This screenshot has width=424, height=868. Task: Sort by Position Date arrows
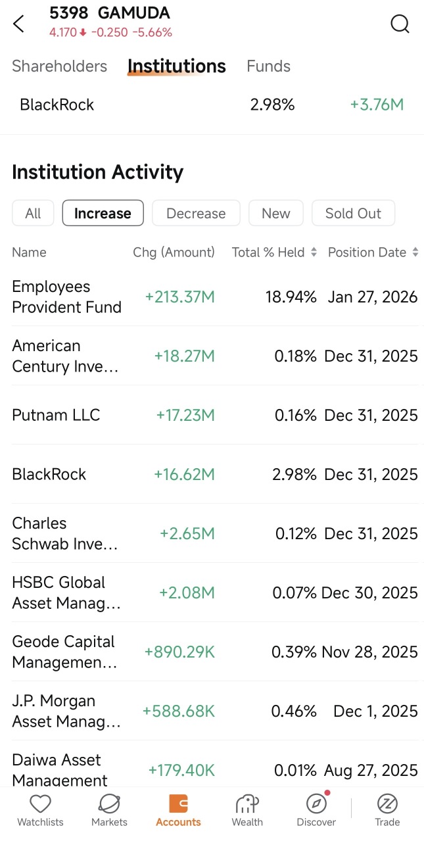[x=415, y=253]
